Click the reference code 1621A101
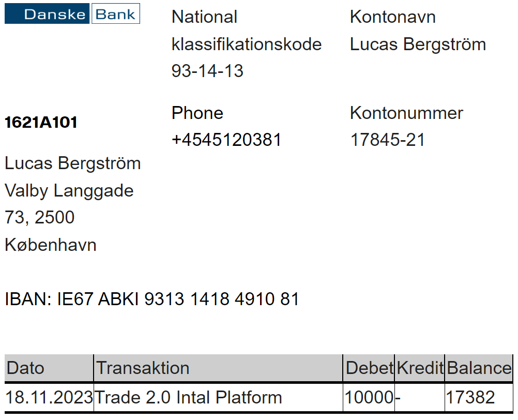The image size is (518, 420). pos(41,122)
